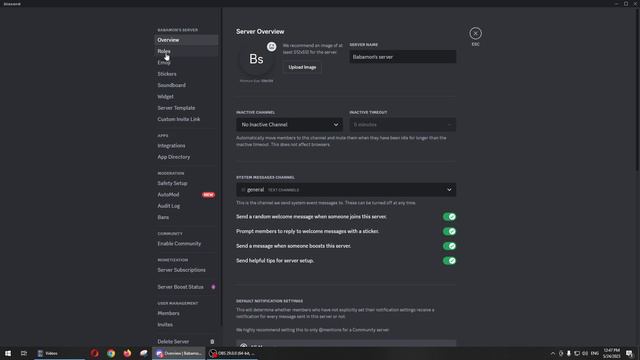Open the network tray icon
Screen dimensions: 640x360
[577, 353]
